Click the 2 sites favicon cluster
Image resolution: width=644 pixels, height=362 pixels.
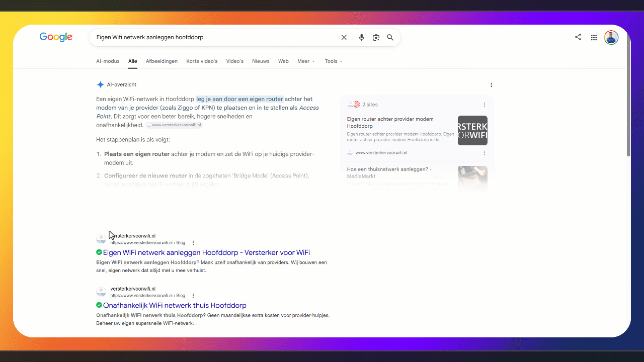coord(354,105)
